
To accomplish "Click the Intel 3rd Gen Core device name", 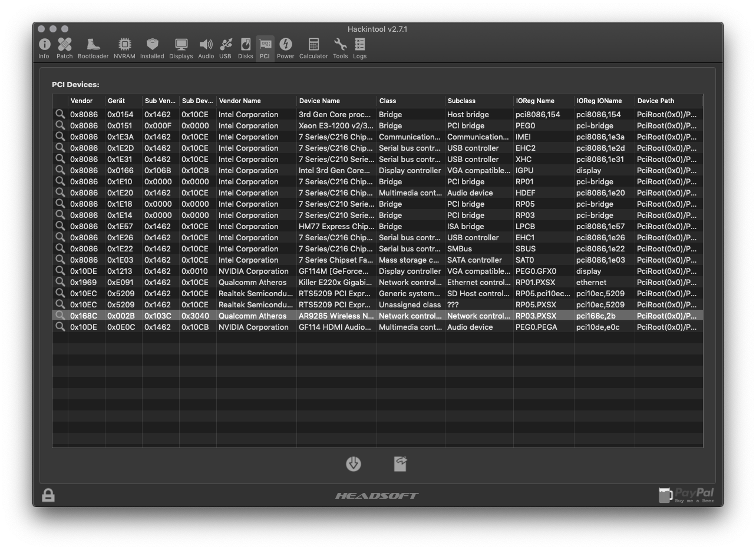I will click(x=335, y=170).
